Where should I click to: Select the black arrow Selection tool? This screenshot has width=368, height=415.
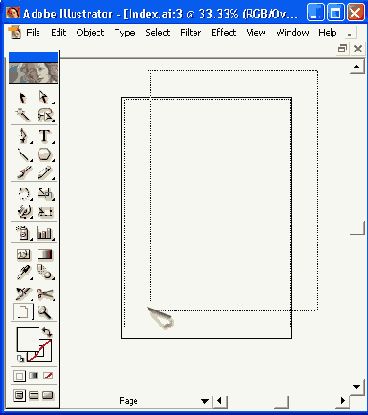23,98
